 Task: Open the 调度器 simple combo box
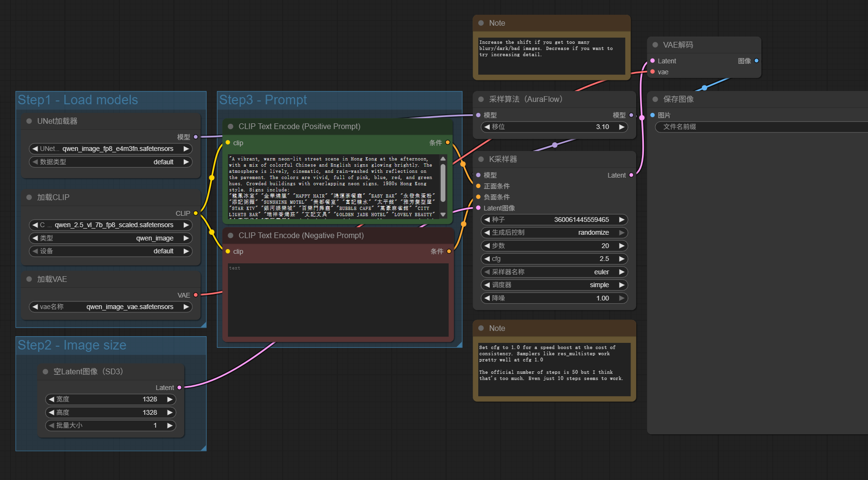pos(554,285)
